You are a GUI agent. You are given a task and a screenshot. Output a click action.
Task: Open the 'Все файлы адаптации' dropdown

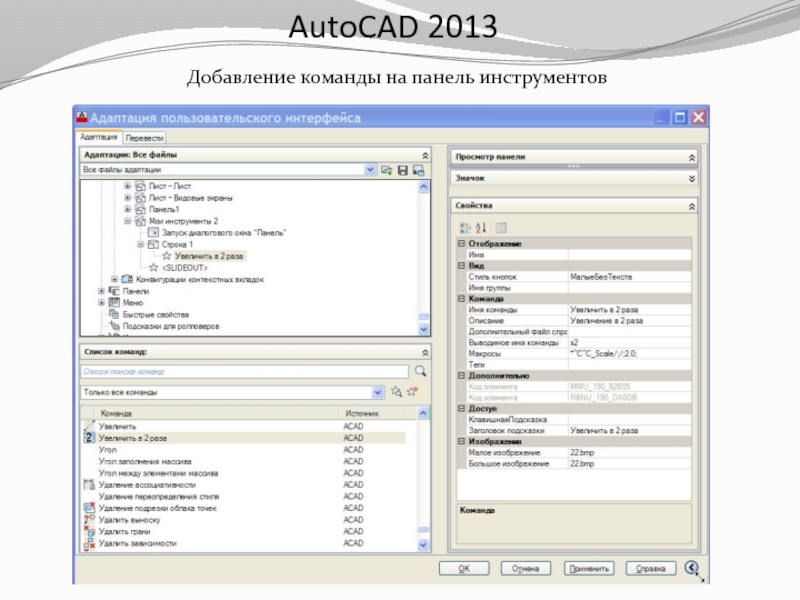pyautogui.click(x=370, y=171)
